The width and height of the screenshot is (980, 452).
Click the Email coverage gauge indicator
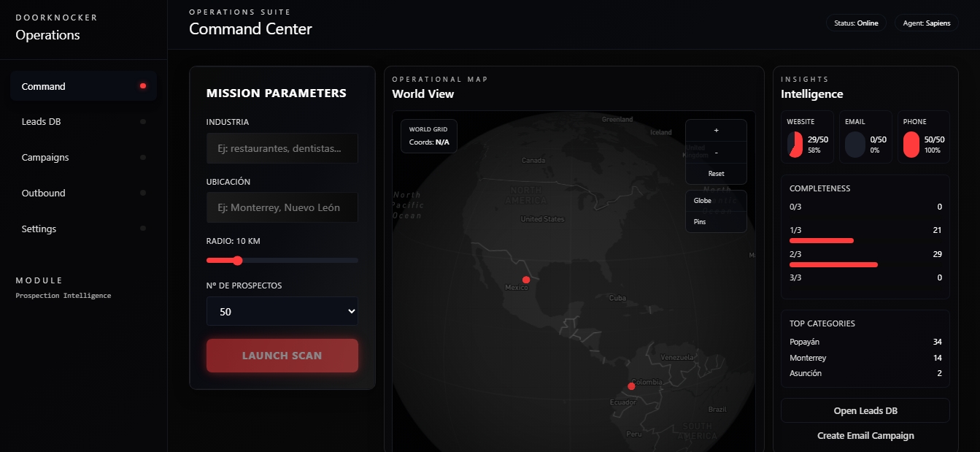(853, 145)
